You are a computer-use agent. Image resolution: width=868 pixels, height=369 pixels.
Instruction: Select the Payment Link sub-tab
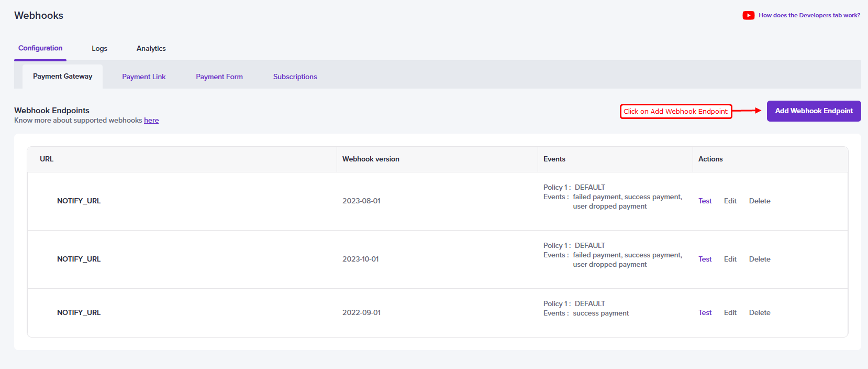144,77
